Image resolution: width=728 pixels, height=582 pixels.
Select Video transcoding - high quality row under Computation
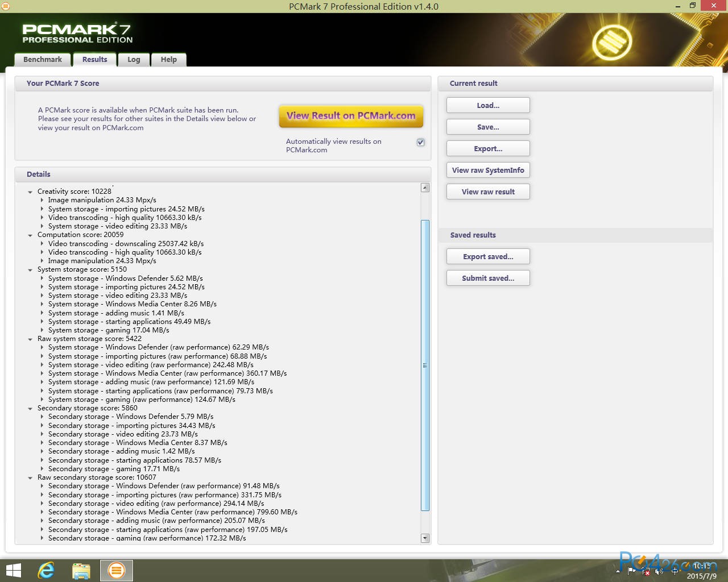click(125, 252)
